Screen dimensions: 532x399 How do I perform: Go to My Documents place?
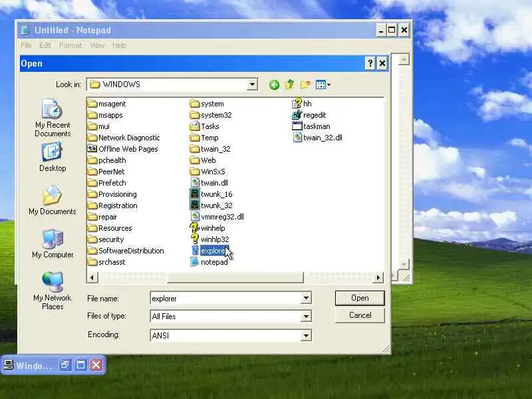[53, 200]
